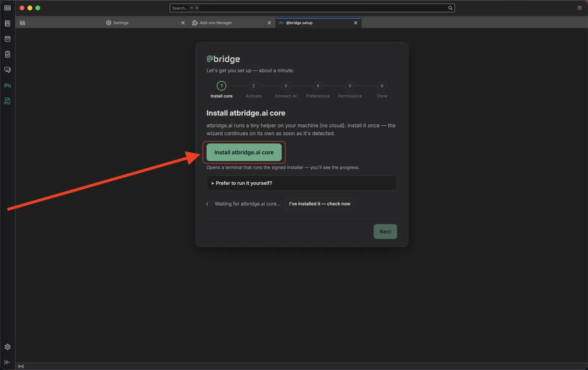Select step 2 Activate

click(254, 90)
